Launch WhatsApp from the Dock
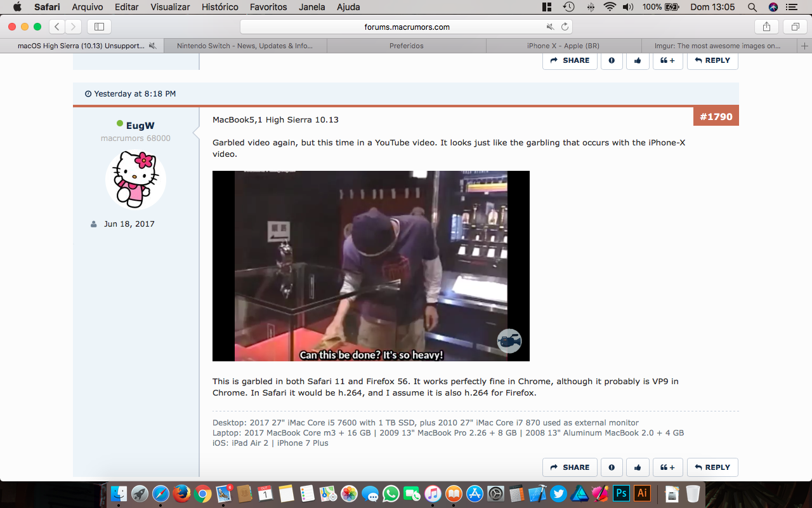 coord(391,493)
